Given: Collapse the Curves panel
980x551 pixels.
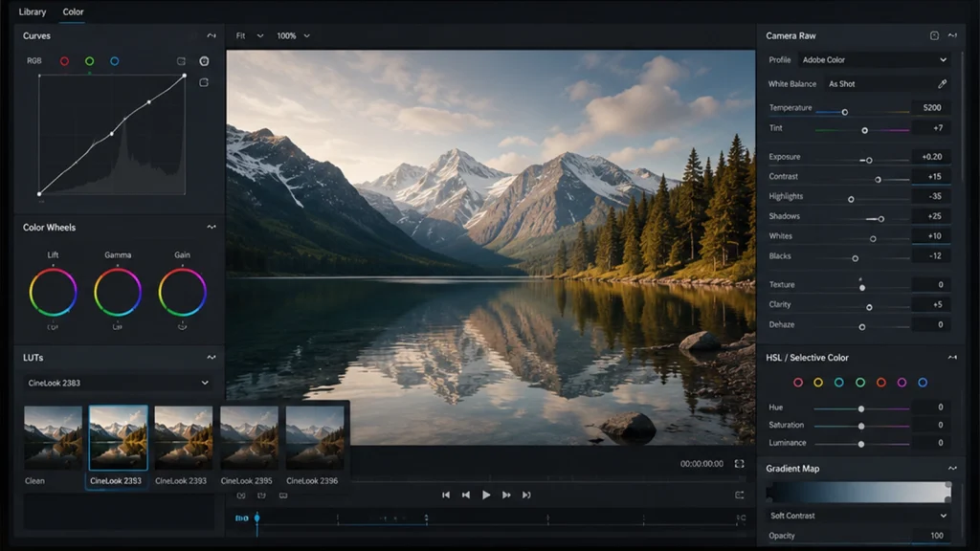Looking at the screenshot, I should pyautogui.click(x=212, y=35).
